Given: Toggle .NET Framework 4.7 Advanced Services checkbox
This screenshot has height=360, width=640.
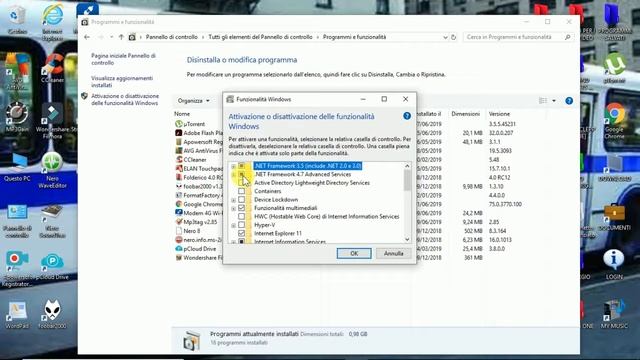Looking at the screenshot, I should point(242,174).
